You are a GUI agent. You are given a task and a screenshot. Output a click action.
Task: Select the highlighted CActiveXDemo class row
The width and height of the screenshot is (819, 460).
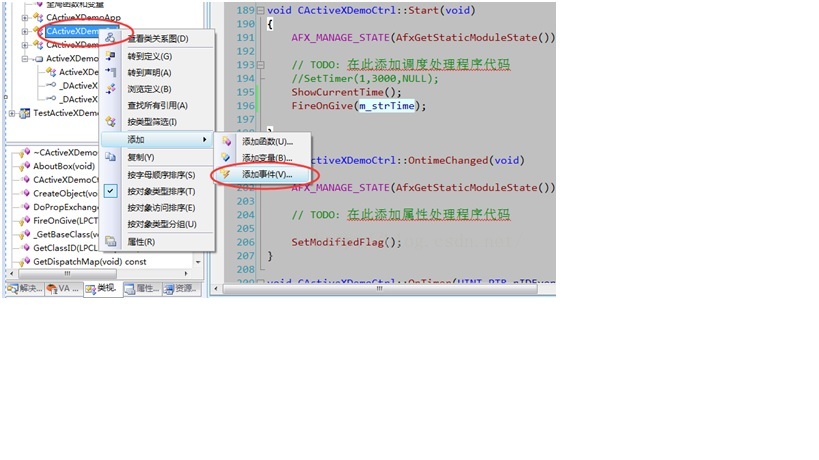pyautogui.click(x=73, y=31)
